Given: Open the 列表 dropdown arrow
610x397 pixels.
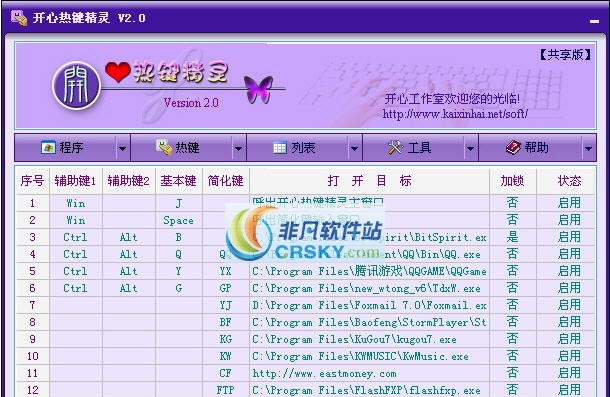Looking at the screenshot, I should pos(354,148).
